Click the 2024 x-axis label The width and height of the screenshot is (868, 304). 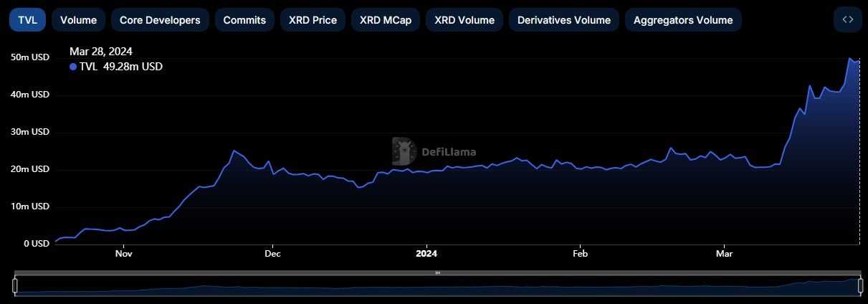click(426, 253)
